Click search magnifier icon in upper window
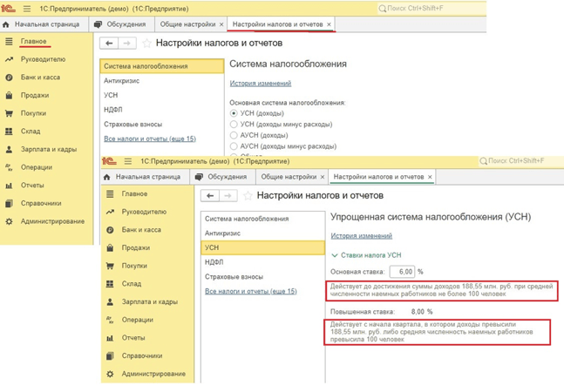Screen dimensions: 564x392 point(382,8)
